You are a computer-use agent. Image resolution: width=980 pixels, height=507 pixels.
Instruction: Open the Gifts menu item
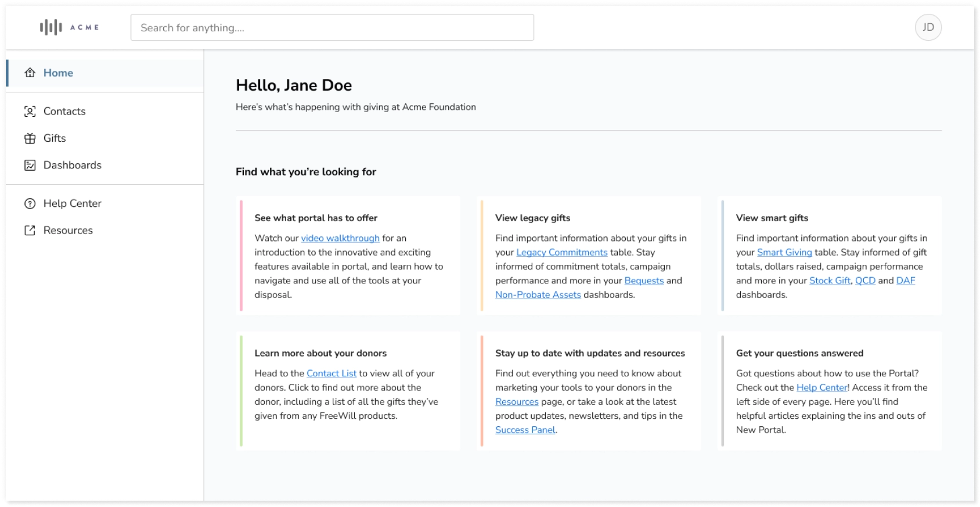55,138
